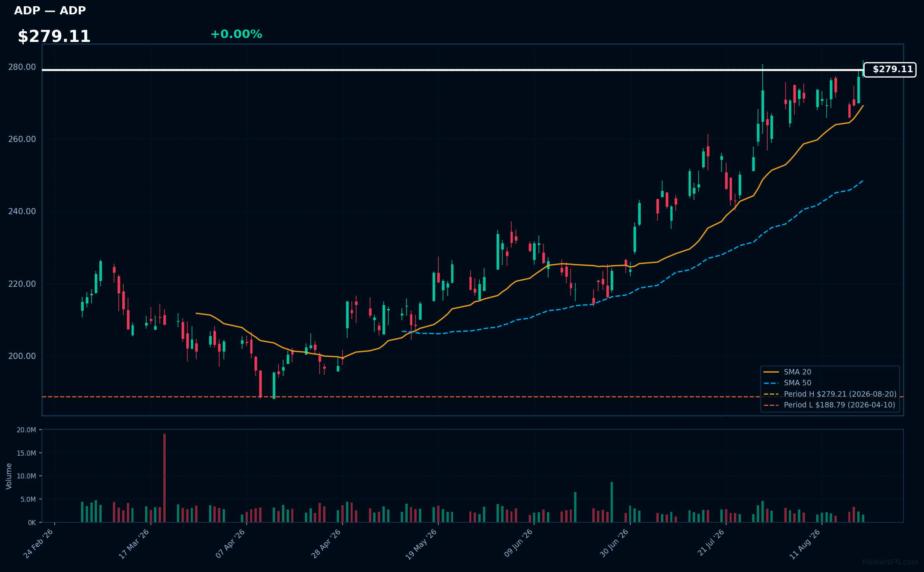
Task: Click the Volume axis title
Action: [9, 476]
